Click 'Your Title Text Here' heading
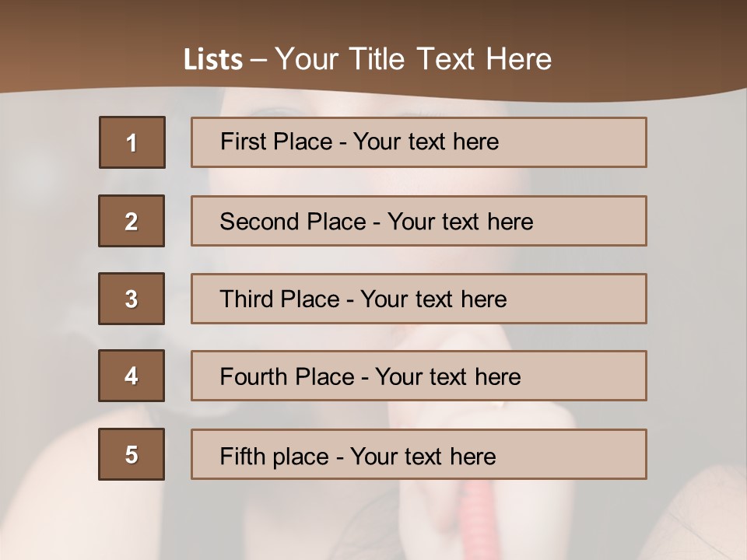This screenshot has height=560, width=747. [x=413, y=59]
